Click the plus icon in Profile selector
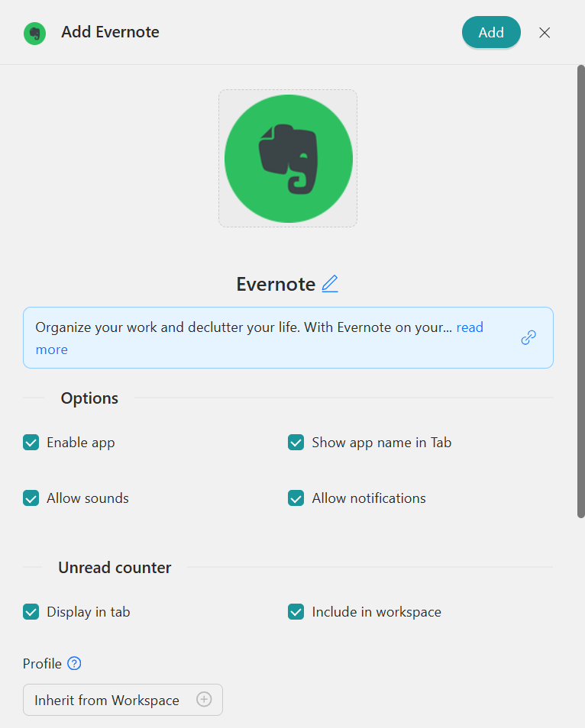This screenshot has height=728, width=585. (x=204, y=700)
